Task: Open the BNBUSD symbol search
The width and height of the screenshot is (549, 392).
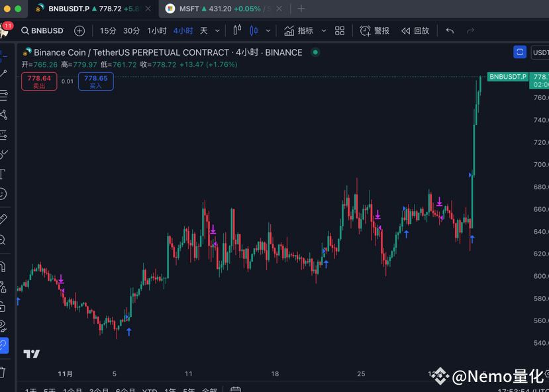Action: click(x=43, y=31)
